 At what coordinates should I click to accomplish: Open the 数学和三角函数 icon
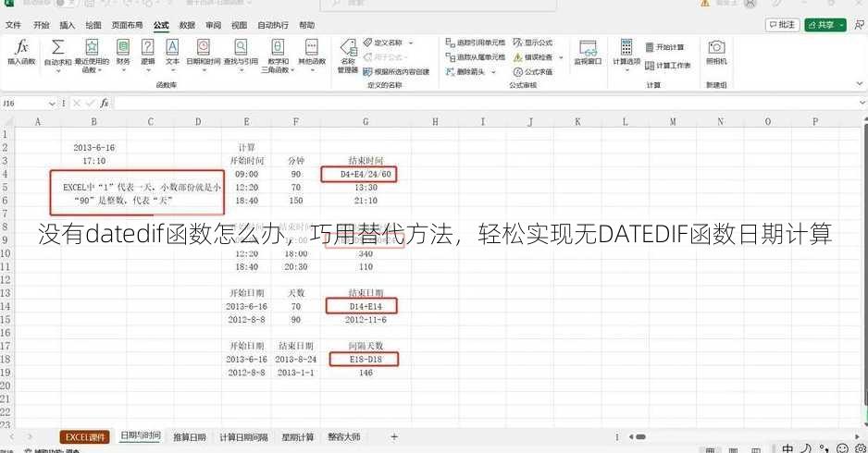pyautogui.click(x=278, y=46)
